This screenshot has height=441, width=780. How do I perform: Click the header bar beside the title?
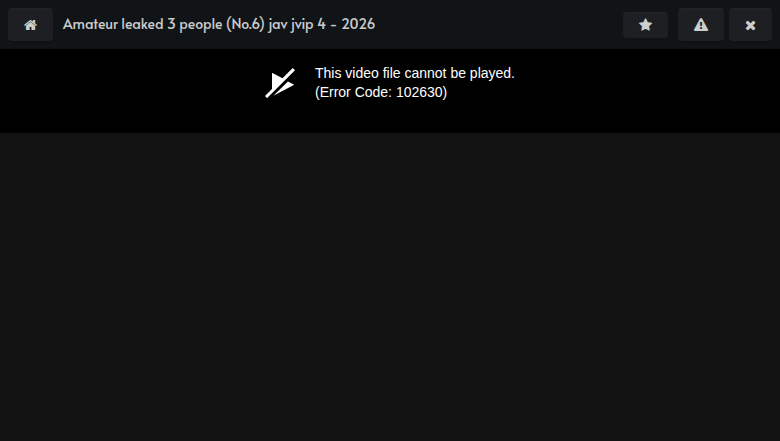click(x=497, y=24)
